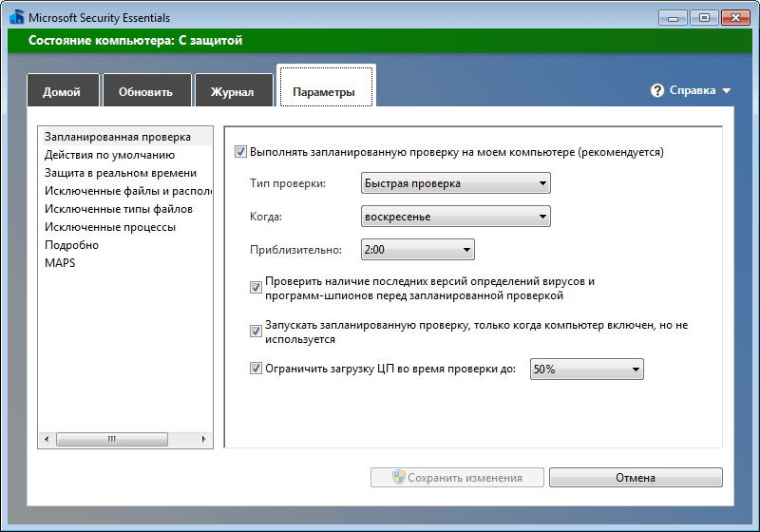Click the help question mark icon
Screen dimensions: 760x532
pos(656,90)
